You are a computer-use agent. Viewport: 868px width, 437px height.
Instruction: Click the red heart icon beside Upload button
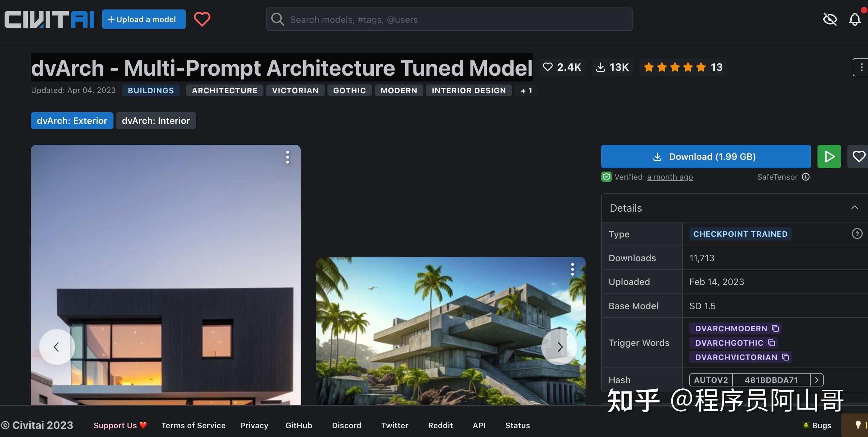[x=202, y=19]
